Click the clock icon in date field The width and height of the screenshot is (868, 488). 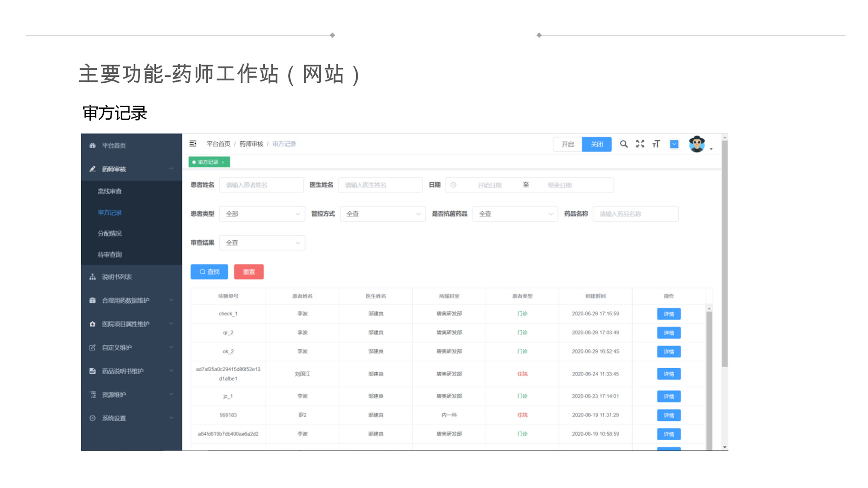coord(454,185)
